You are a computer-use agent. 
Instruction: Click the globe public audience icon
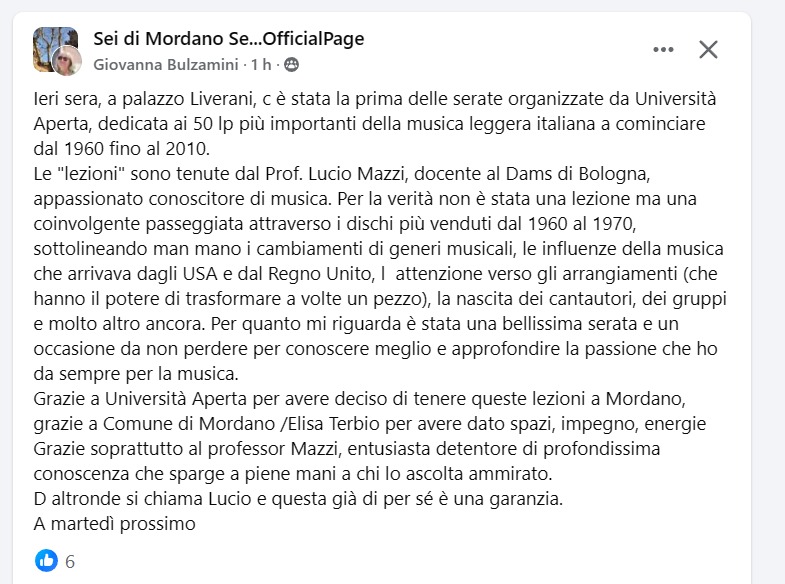tap(291, 65)
